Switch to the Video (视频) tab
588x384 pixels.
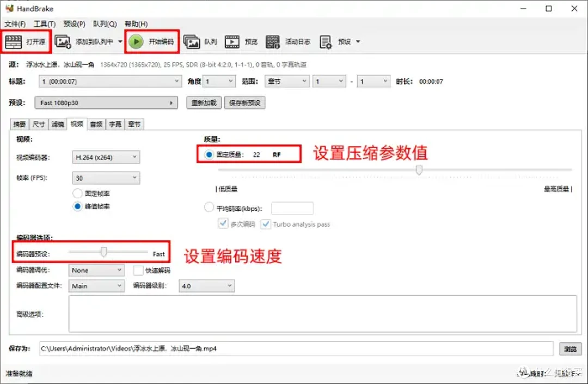77,124
